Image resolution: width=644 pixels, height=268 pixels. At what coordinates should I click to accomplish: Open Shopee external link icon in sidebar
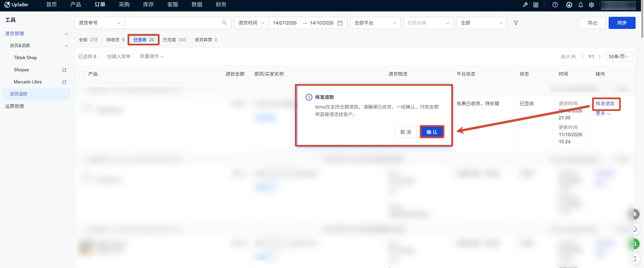pyautogui.click(x=64, y=70)
